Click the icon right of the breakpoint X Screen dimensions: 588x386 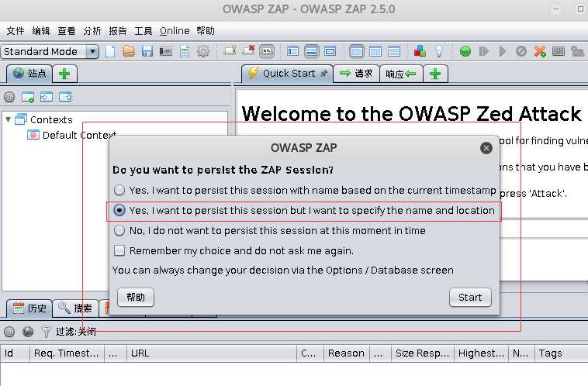(559, 51)
